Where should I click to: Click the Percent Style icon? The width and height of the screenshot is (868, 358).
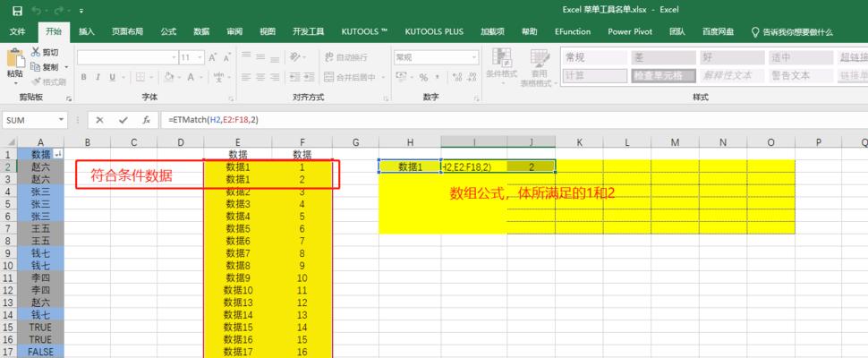(x=423, y=77)
